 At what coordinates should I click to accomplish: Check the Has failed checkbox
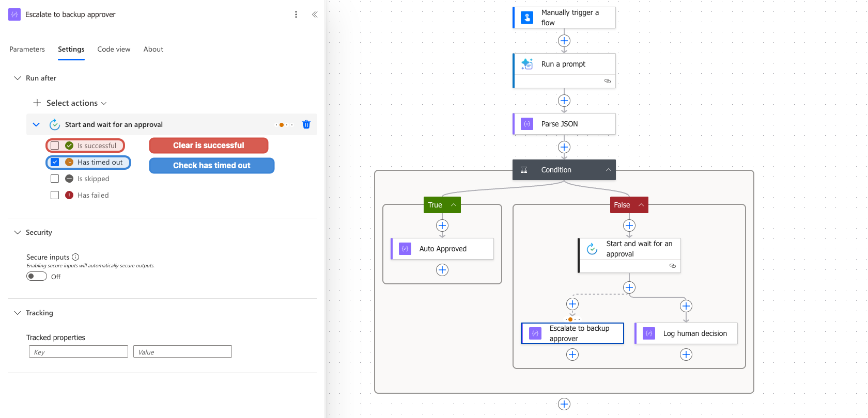(55, 195)
